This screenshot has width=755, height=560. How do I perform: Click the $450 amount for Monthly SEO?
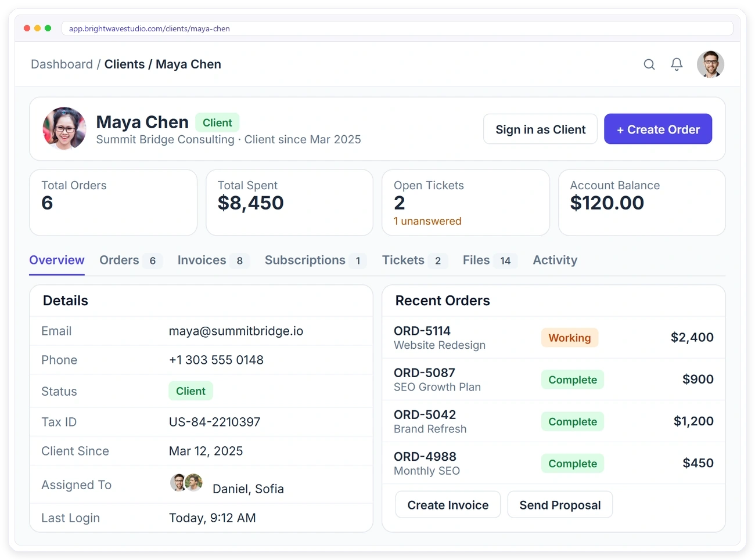pyautogui.click(x=698, y=463)
